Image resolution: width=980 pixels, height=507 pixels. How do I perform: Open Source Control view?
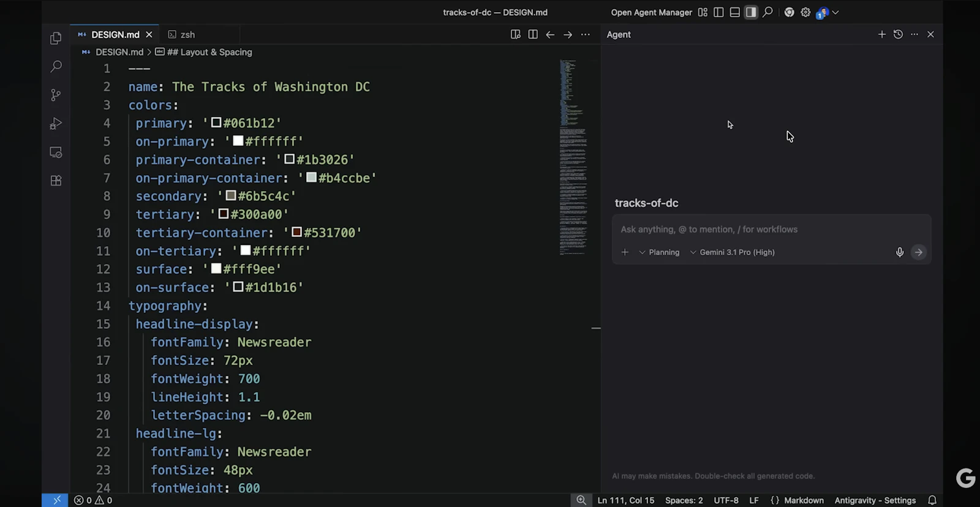56,95
